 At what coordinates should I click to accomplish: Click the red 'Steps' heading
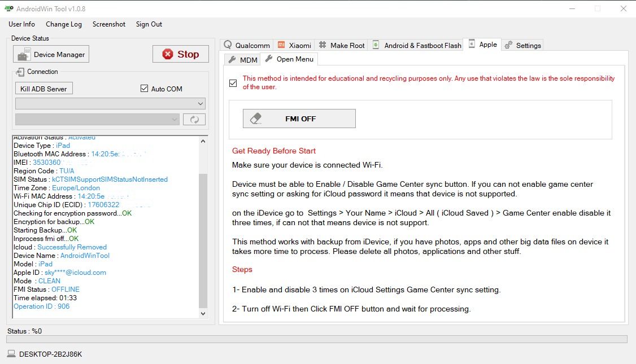pos(242,270)
